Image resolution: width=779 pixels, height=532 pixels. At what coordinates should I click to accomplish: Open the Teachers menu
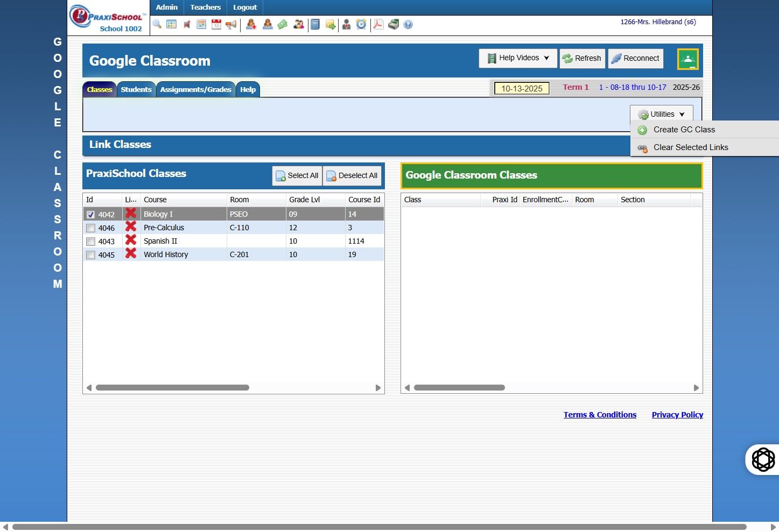pos(205,8)
